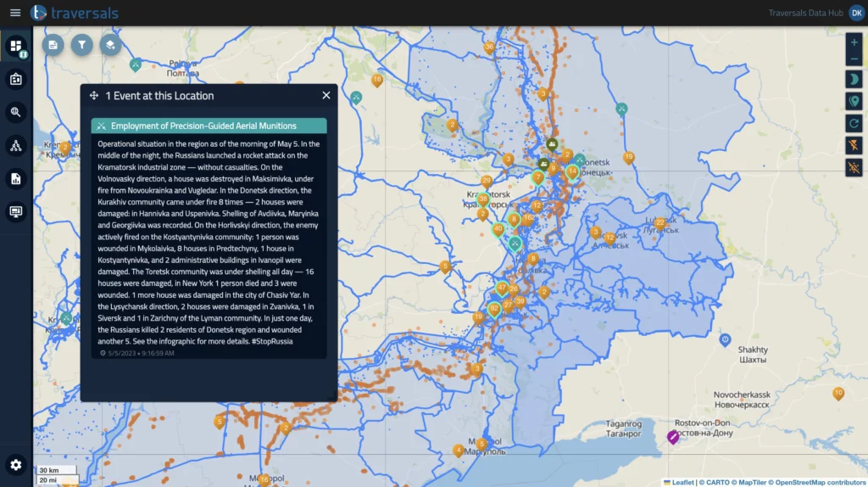Viewport: 868px width, 487px height.
Task: Open the cluster marker labeled 92
Action: pos(494,310)
